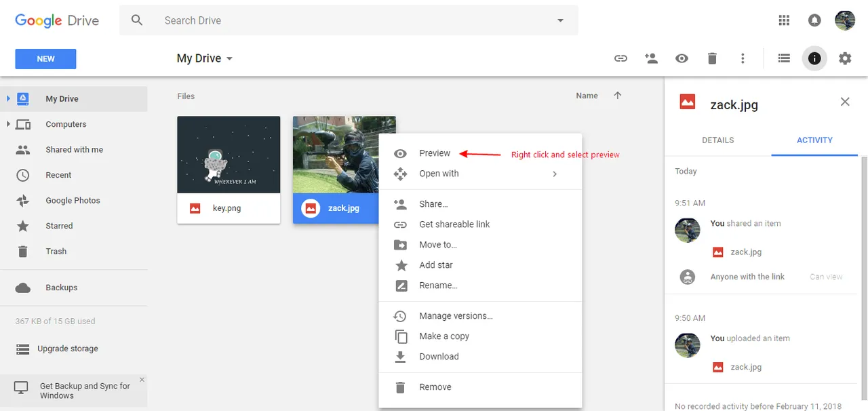Open the settings gear
Viewport: 868px width, 411px height.
tap(845, 58)
